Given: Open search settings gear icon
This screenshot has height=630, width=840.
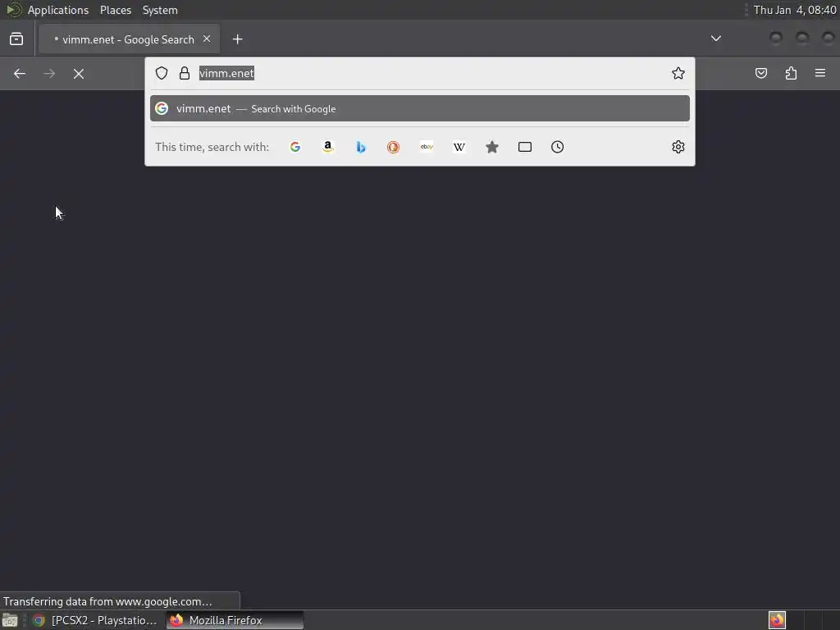Looking at the screenshot, I should (678, 147).
